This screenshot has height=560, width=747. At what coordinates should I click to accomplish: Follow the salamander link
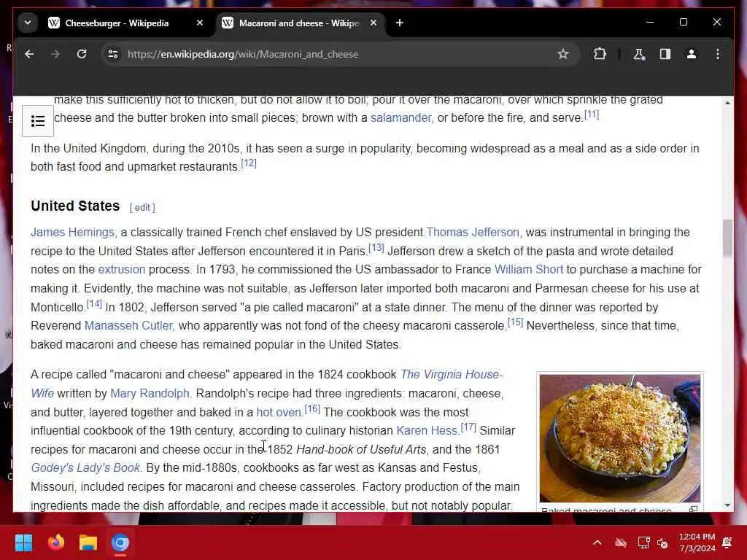pos(401,117)
